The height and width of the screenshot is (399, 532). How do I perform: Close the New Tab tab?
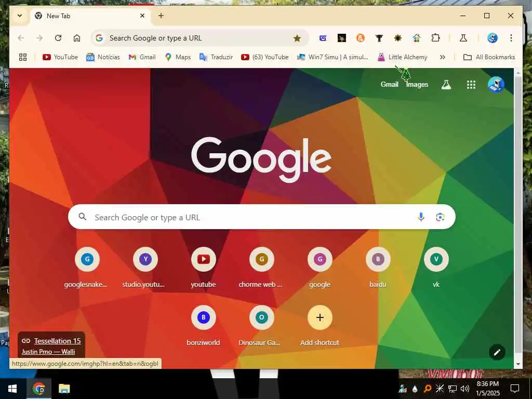(142, 16)
